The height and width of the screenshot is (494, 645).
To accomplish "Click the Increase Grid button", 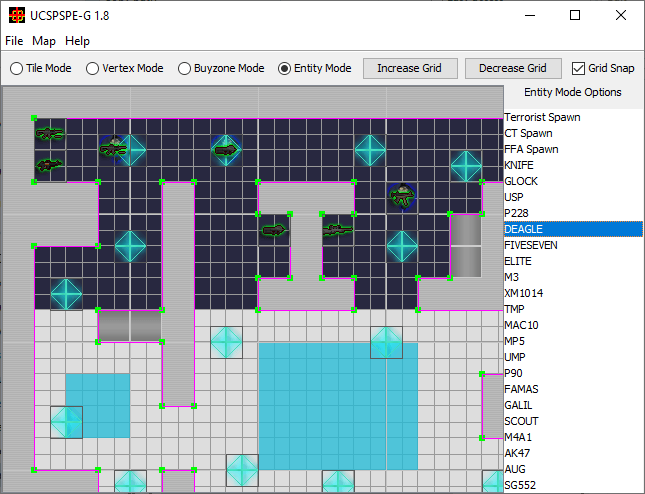I will tap(410, 68).
